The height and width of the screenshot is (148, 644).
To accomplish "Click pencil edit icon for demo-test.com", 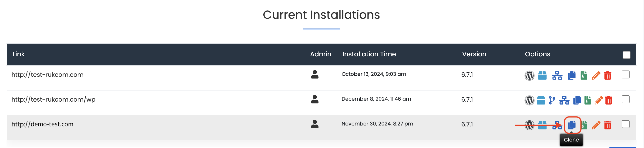I will pos(596,125).
